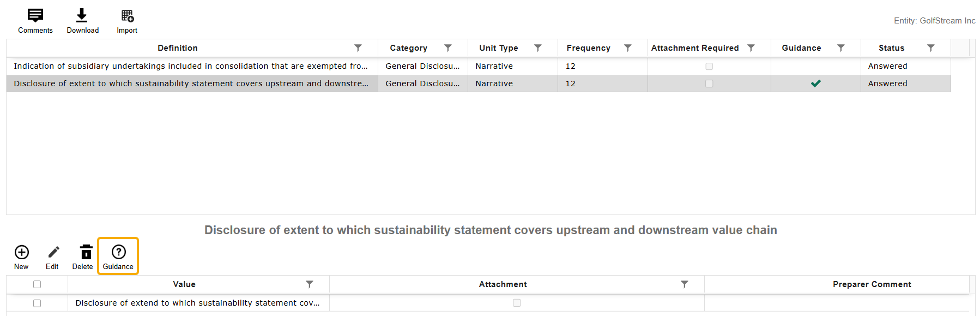Sort by Definition column header
Viewport: 980px width, 316px height.
point(178,48)
